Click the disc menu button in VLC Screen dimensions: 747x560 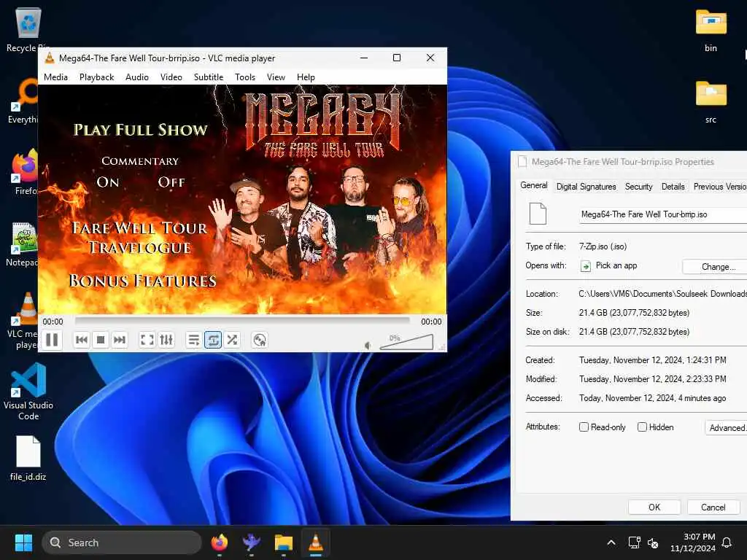(260, 340)
